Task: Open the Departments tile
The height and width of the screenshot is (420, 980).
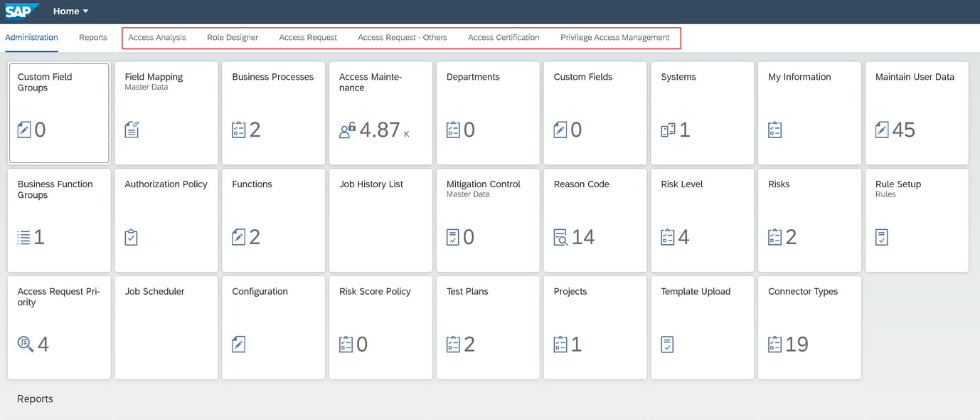Action: coord(487,112)
